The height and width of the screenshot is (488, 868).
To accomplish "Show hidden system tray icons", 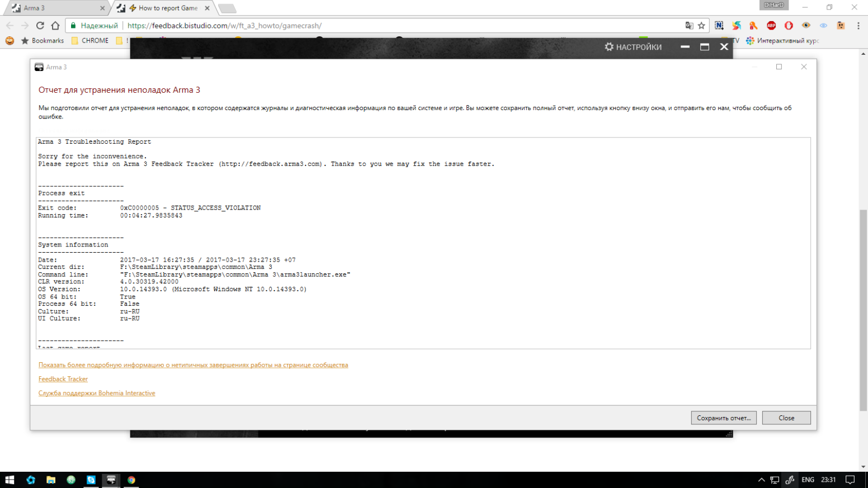I will 761,480.
